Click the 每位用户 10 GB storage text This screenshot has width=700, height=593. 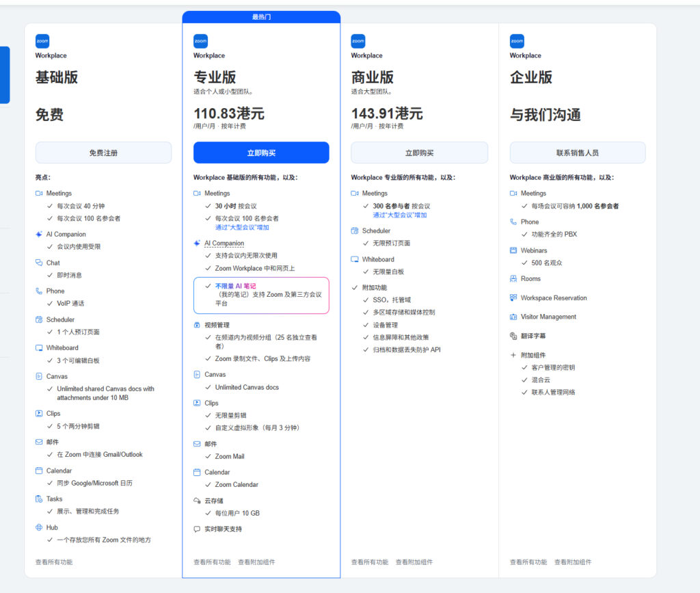click(237, 513)
